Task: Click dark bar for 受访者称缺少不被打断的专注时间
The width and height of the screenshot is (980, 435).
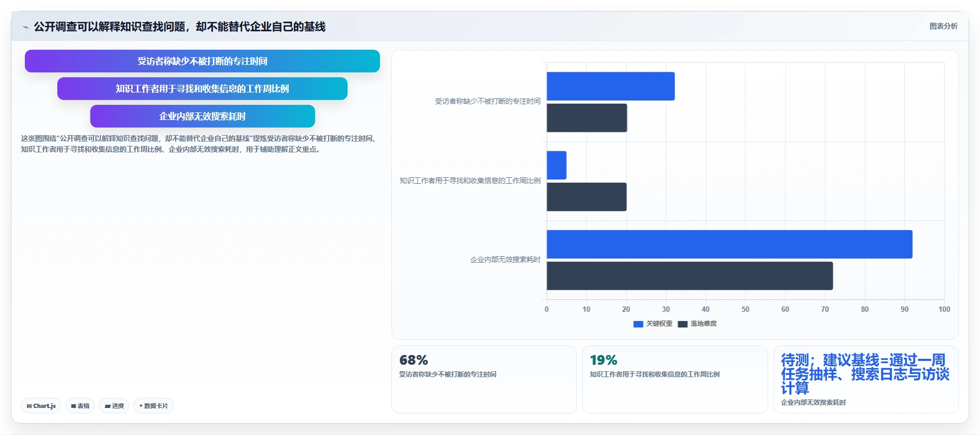Action: pyautogui.click(x=587, y=118)
